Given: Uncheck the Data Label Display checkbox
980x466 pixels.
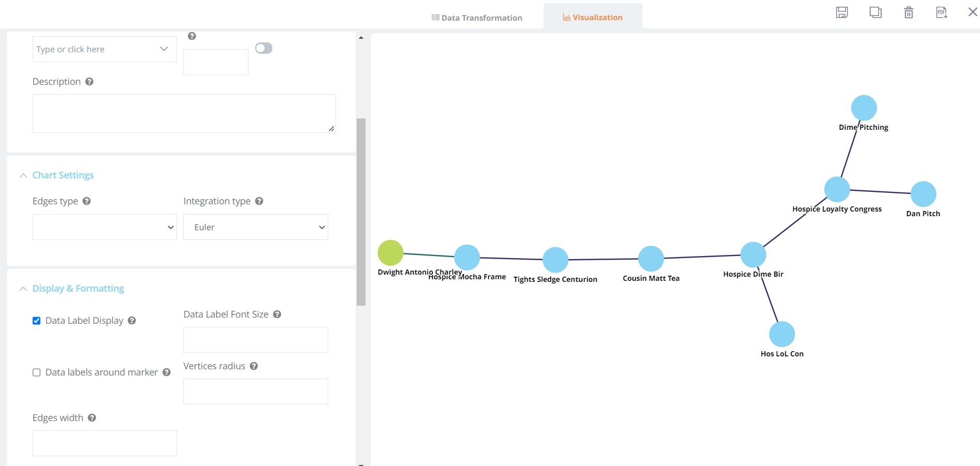Looking at the screenshot, I should [37, 321].
